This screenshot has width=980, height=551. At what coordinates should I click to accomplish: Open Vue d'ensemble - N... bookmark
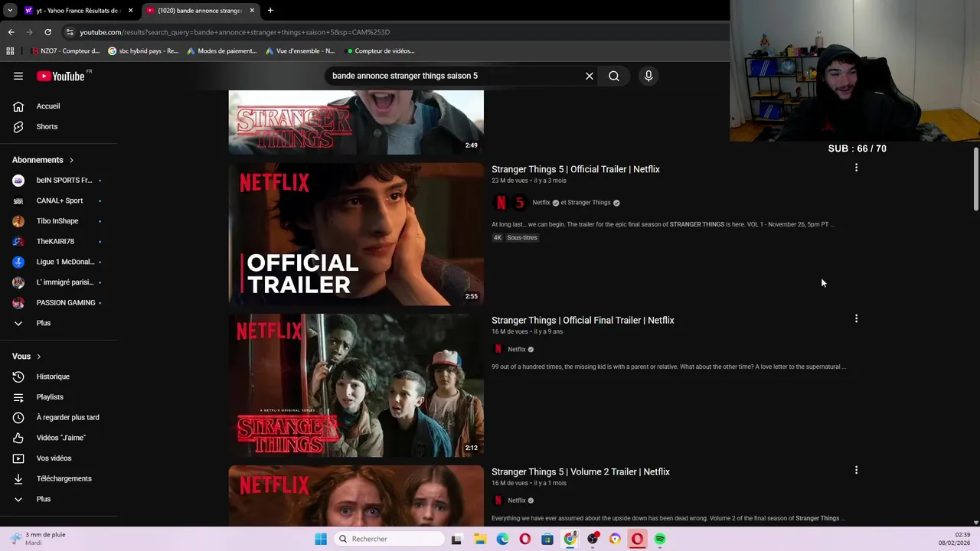(300, 51)
